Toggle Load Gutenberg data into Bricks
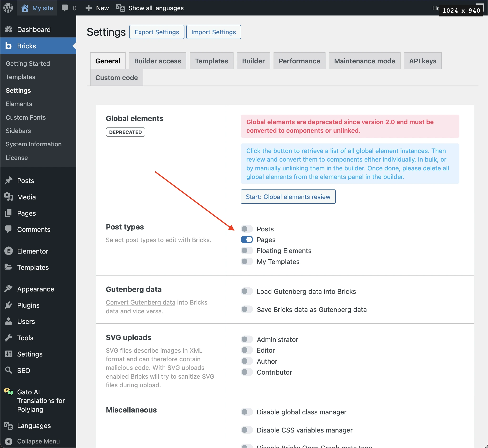Image resolution: width=488 pixels, height=448 pixels. click(x=247, y=291)
